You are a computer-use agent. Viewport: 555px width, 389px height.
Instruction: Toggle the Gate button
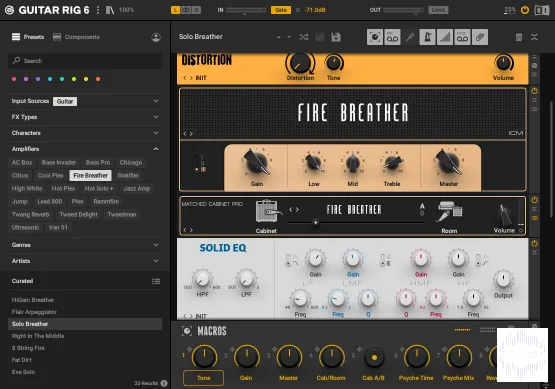pos(281,10)
